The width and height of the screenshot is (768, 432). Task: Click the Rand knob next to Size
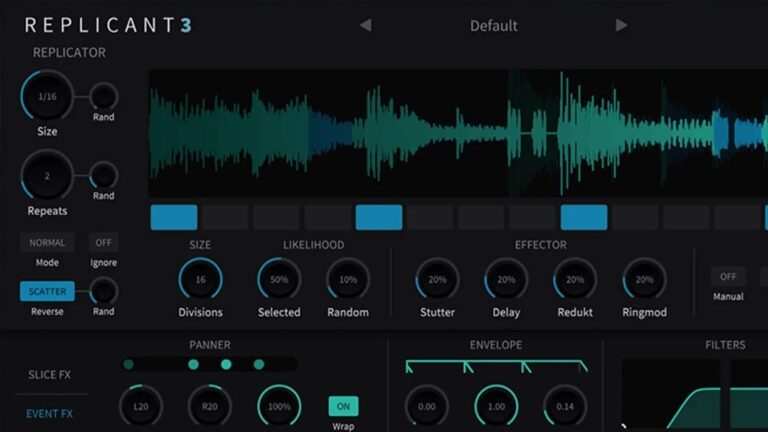tap(103, 96)
